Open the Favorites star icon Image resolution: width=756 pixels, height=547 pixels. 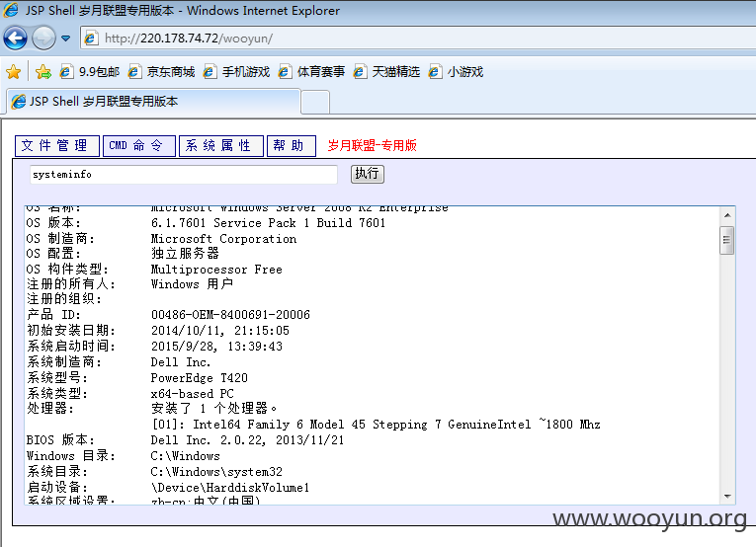tap(14, 72)
